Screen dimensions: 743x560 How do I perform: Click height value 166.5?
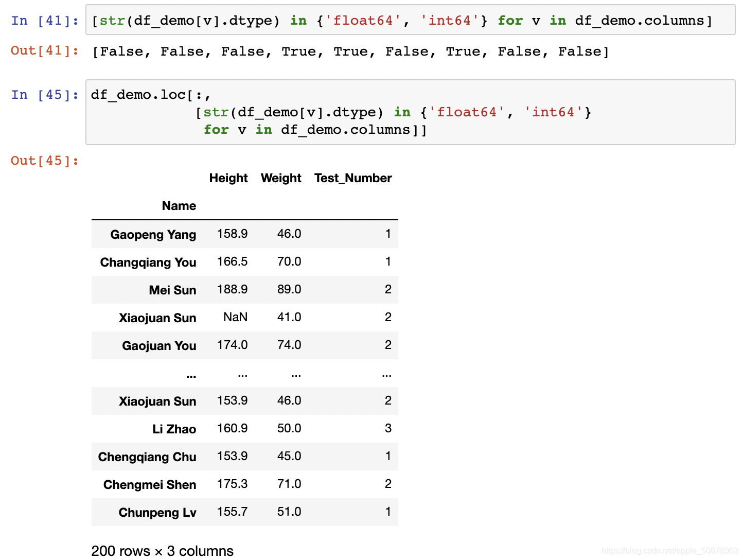tap(233, 261)
